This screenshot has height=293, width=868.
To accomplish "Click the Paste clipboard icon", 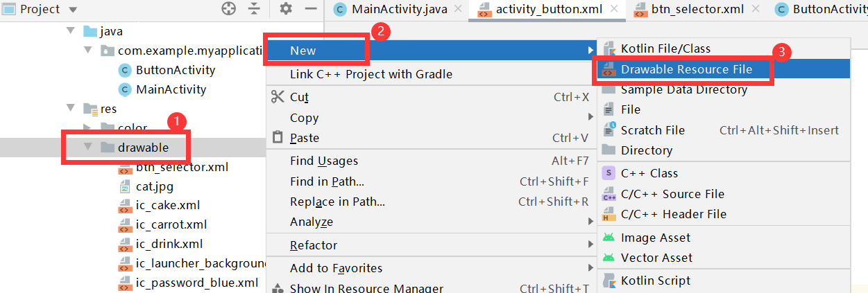I will 278,137.
